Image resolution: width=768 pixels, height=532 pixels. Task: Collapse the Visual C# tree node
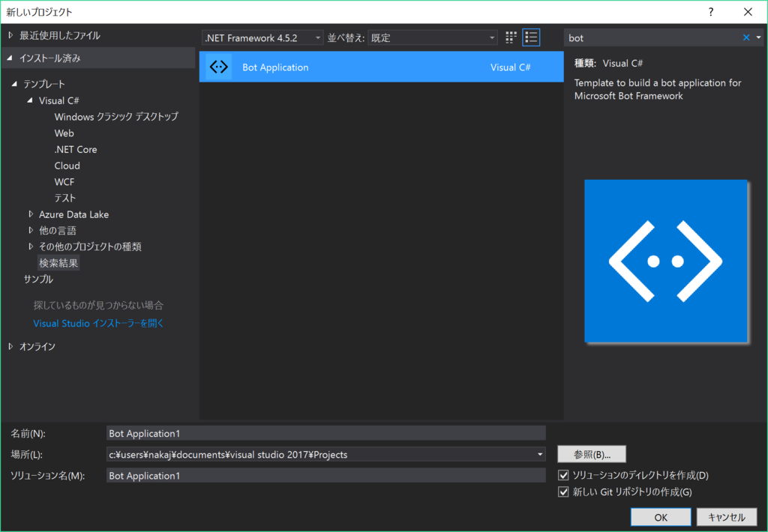30,100
